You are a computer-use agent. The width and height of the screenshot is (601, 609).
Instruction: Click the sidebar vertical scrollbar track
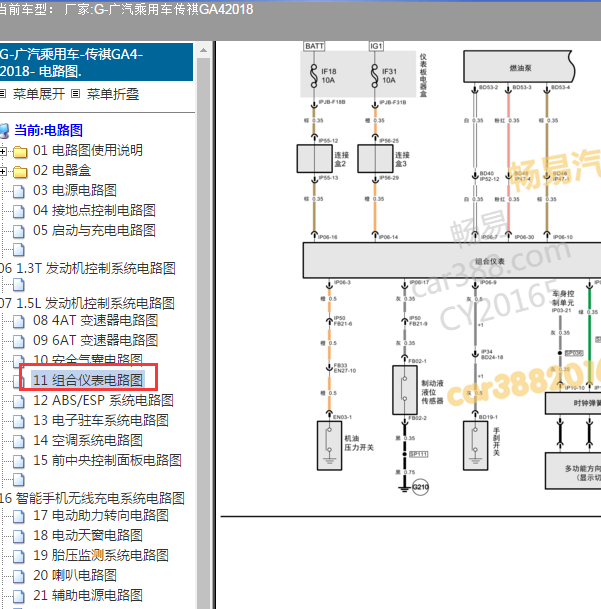204,333
